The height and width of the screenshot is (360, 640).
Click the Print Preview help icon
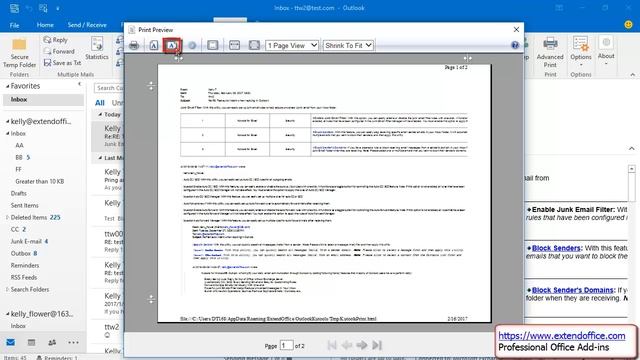[x=515, y=45]
